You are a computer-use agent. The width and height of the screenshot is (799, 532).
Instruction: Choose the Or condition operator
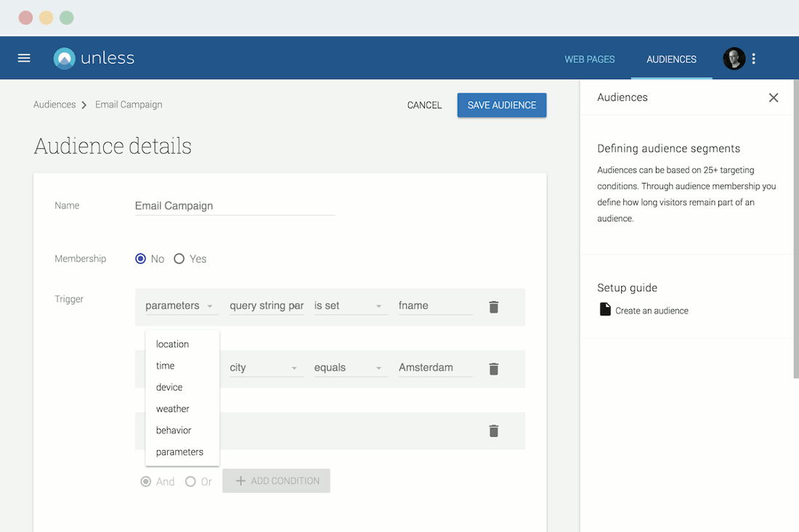[190, 482]
